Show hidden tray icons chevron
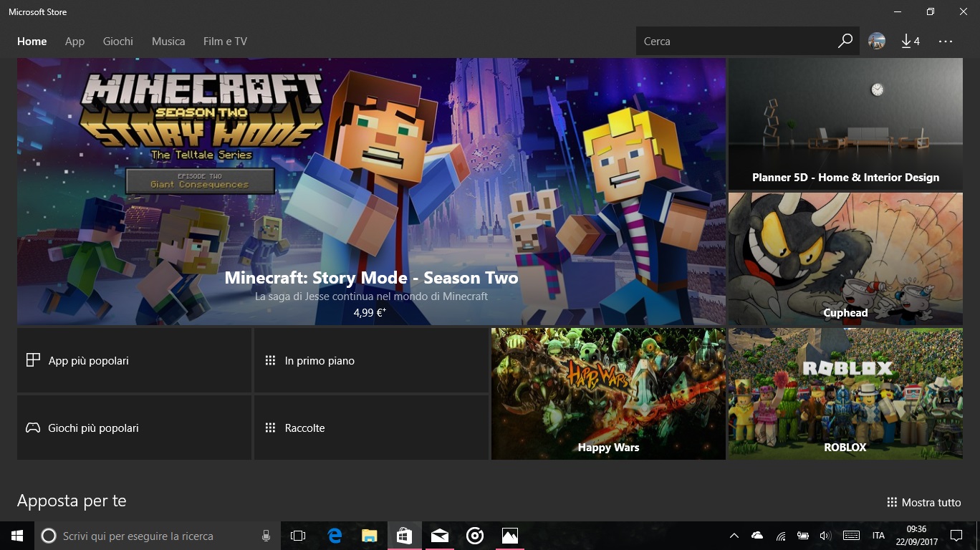980x550 pixels. [734, 536]
